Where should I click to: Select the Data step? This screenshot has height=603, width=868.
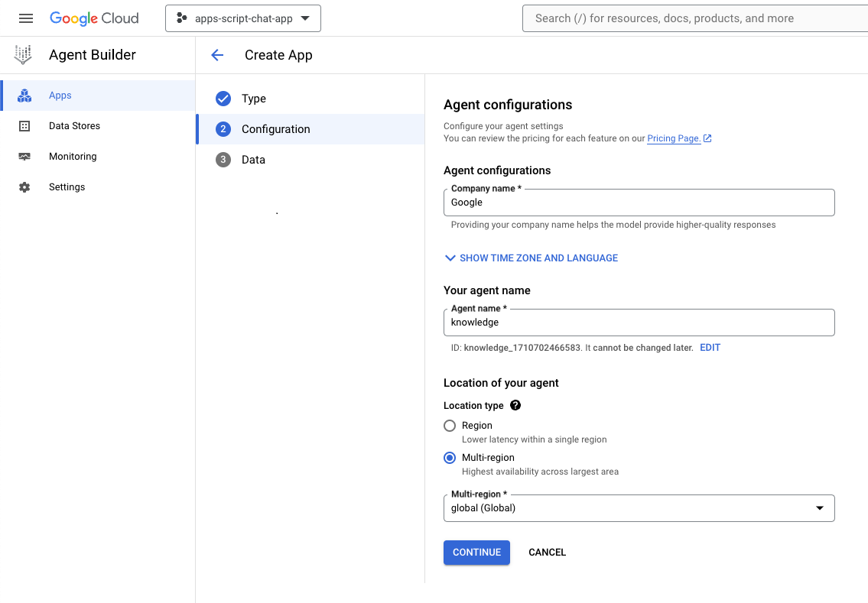(x=253, y=160)
